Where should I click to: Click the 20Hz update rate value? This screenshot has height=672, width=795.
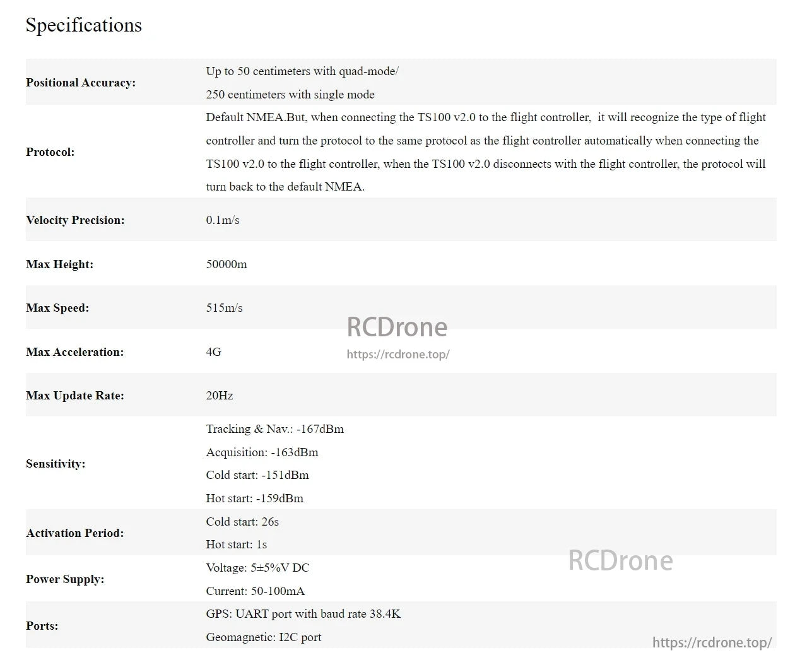click(x=219, y=396)
